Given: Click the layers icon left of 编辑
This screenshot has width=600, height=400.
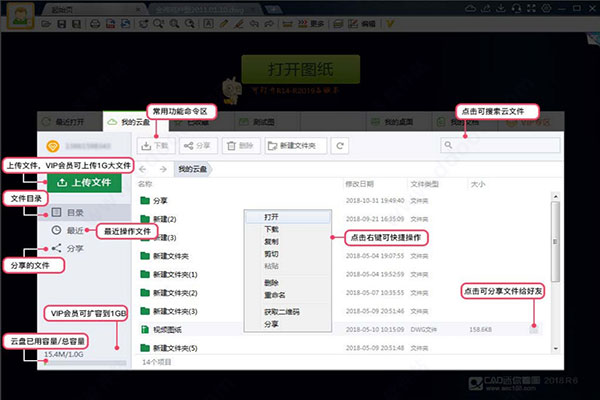Looking at the screenshot, I should pos(338,24).
